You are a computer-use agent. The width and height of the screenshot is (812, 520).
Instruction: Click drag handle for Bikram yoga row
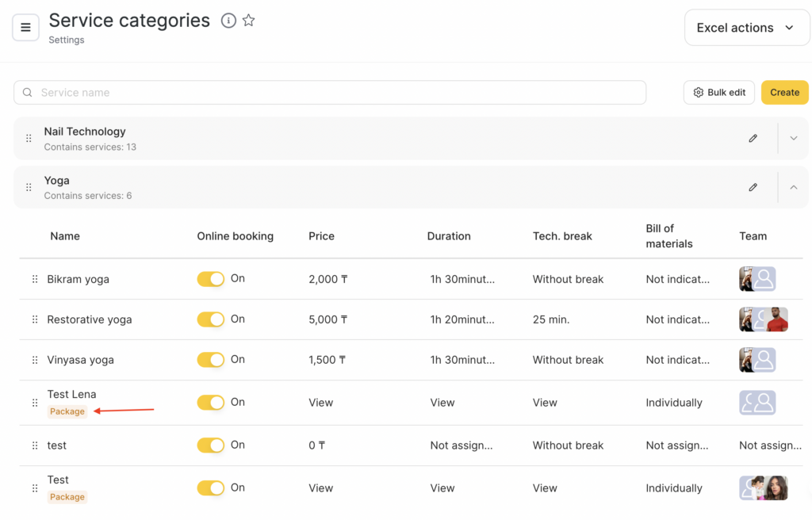(x=35, y=279)
